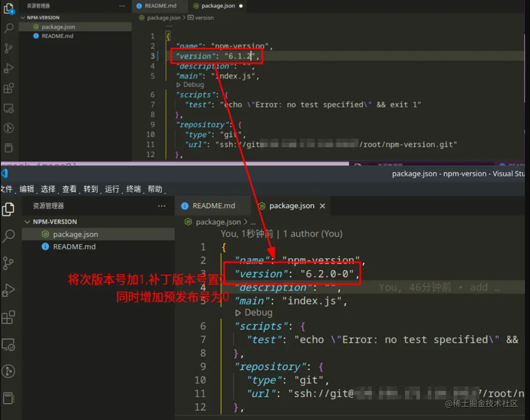This screenshot has width=530, height=420.
Task: Select README.md in top explorer tree
Action: tap(75, 36)
